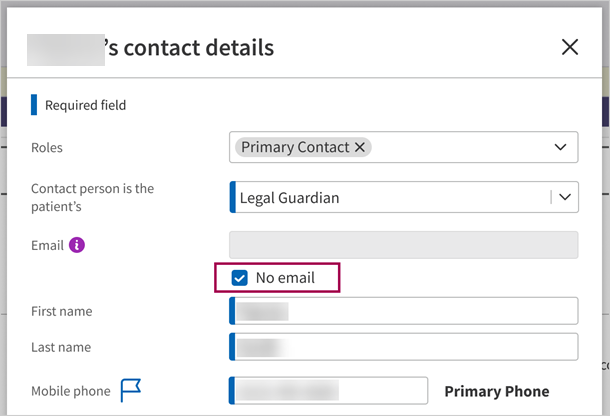Click the Required field legend

pos(85,105)
